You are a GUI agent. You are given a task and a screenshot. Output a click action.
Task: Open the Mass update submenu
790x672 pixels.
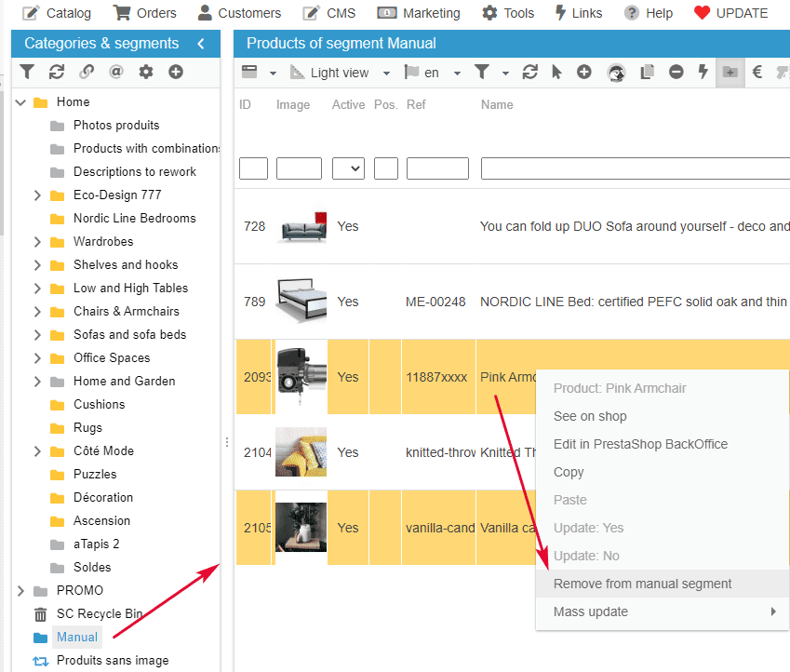pyautogui.click(x=664, y=612)
